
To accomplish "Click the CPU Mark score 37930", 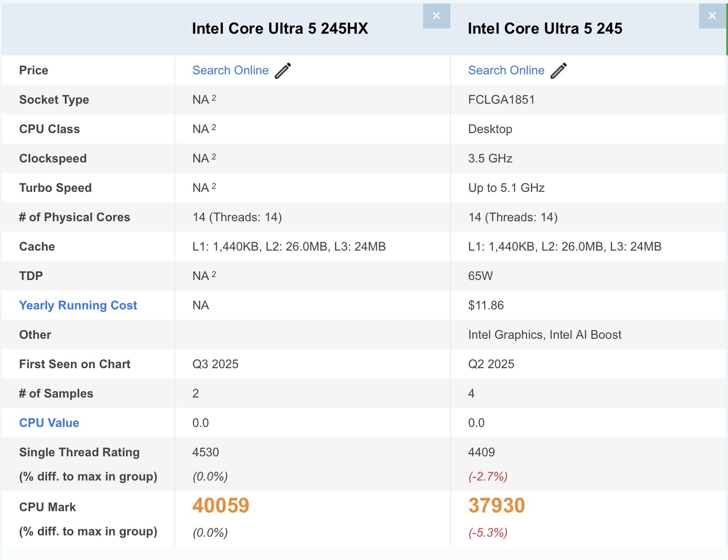I will click(x=496, y=505).
